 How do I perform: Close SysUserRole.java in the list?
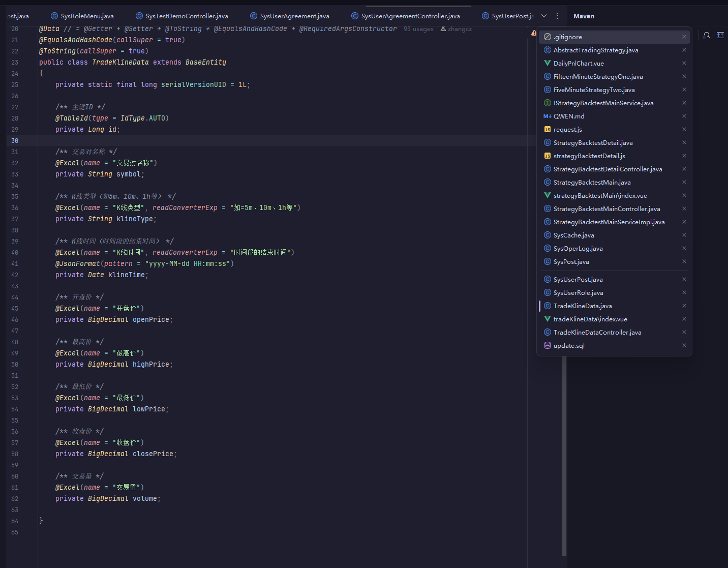[684, 293]
